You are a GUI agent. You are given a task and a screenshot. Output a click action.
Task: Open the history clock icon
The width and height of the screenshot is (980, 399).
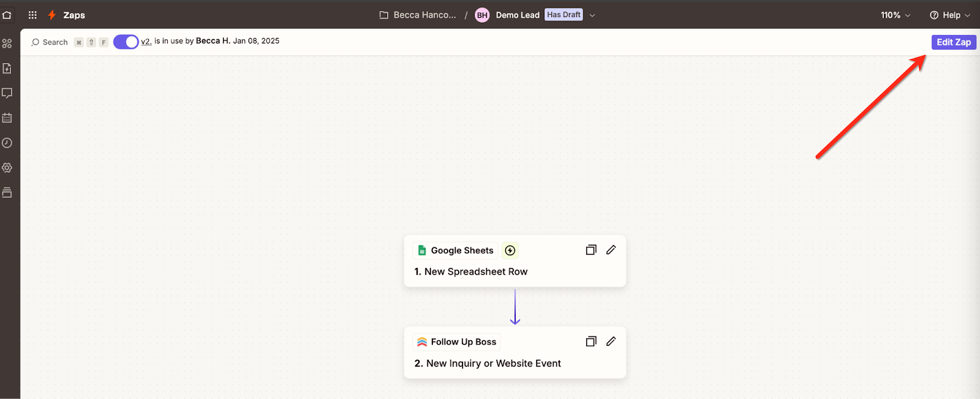point(7,143)
